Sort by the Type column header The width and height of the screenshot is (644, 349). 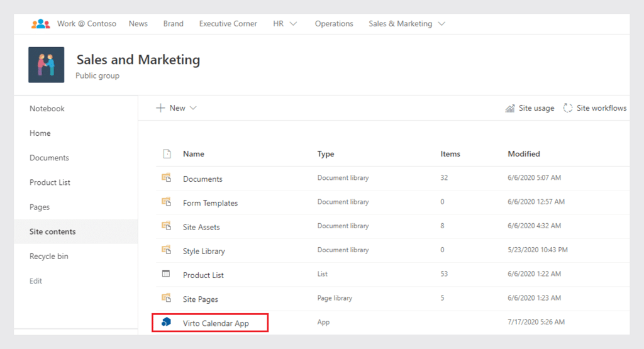326,154
